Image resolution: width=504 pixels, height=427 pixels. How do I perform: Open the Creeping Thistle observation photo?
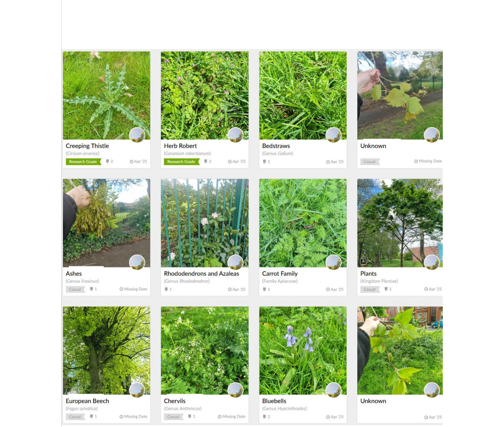[x=106, y=95]
